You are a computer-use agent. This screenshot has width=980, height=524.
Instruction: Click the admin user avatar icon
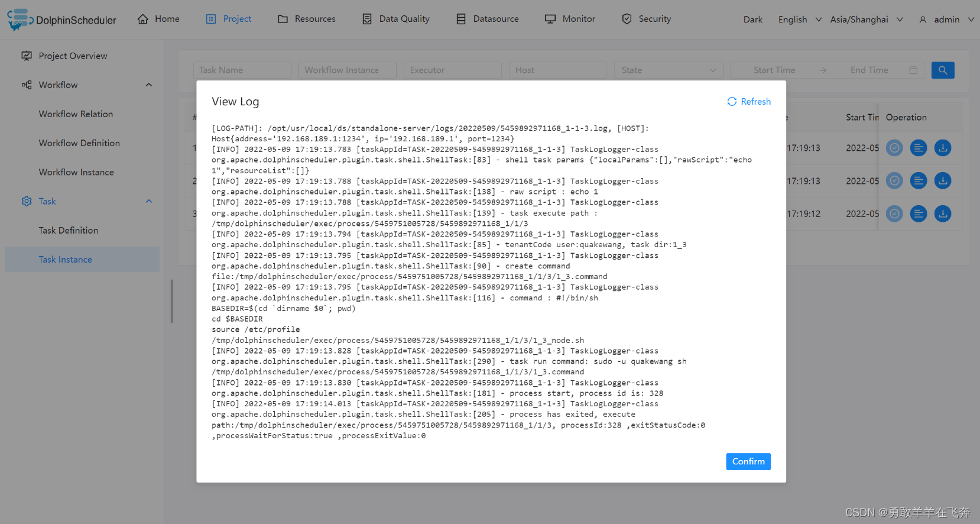tap(923, 20)
